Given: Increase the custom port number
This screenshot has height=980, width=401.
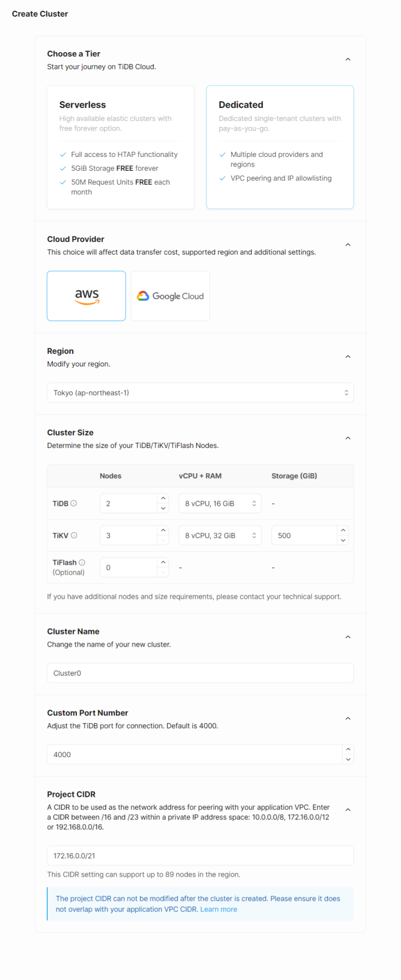Looking at the screenshot, I should (x=348, y=749).
